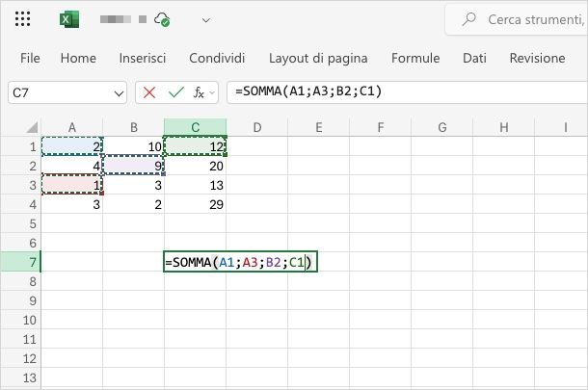The height and width of the screenshot is (390, 588).
Task: Open the Revisione tab
Action: (537, 58)
